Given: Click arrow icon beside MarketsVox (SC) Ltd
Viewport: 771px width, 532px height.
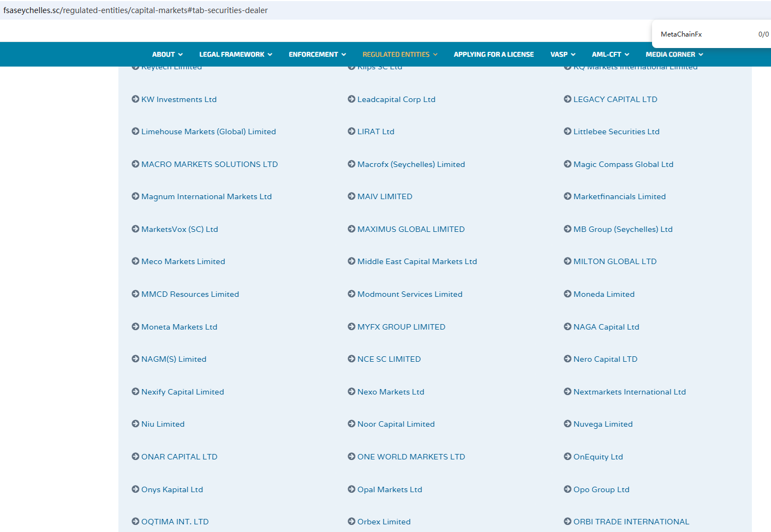Looking at the screenshot, I should (x=135, y=229).
